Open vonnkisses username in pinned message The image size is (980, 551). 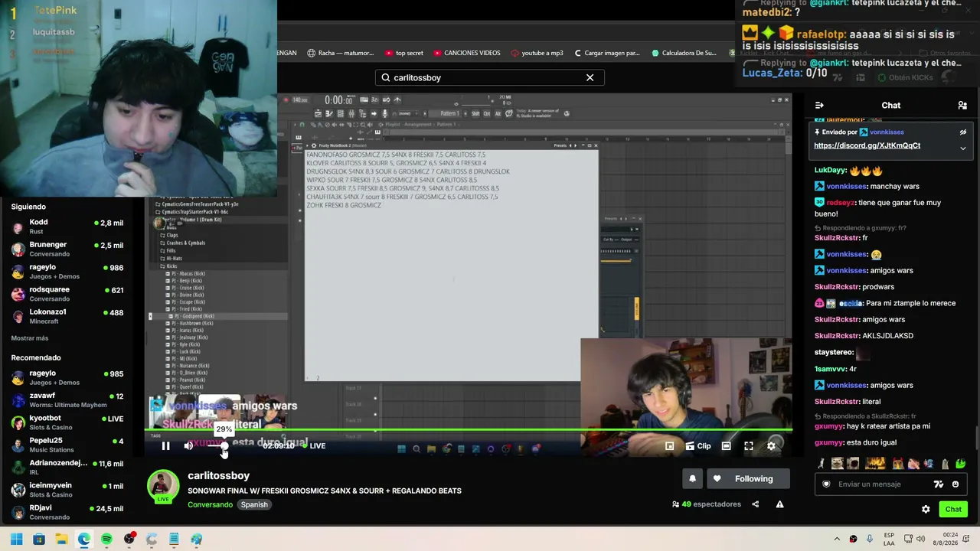click(x=887, y=132)
